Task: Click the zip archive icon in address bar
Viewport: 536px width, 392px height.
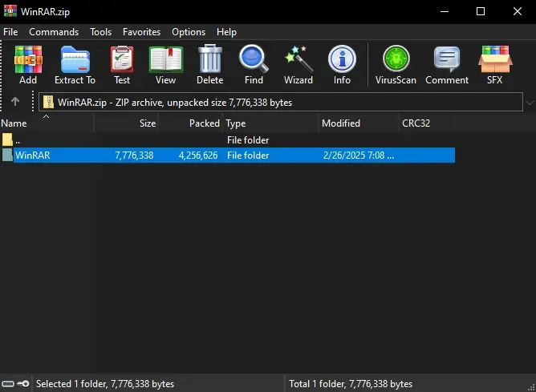Action: pyautogui.click(x=48, y=102)
